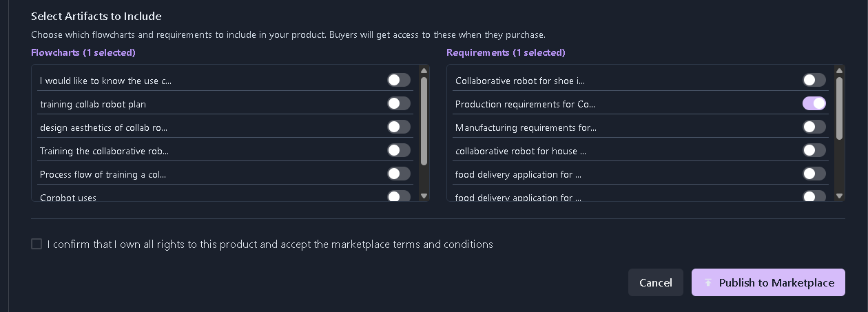Image resolution: width=868 pixels, height=312 pixels.
Task: Enable the 'Manufacturing requirements for...' toggle
Action: [x=814, y=127]
